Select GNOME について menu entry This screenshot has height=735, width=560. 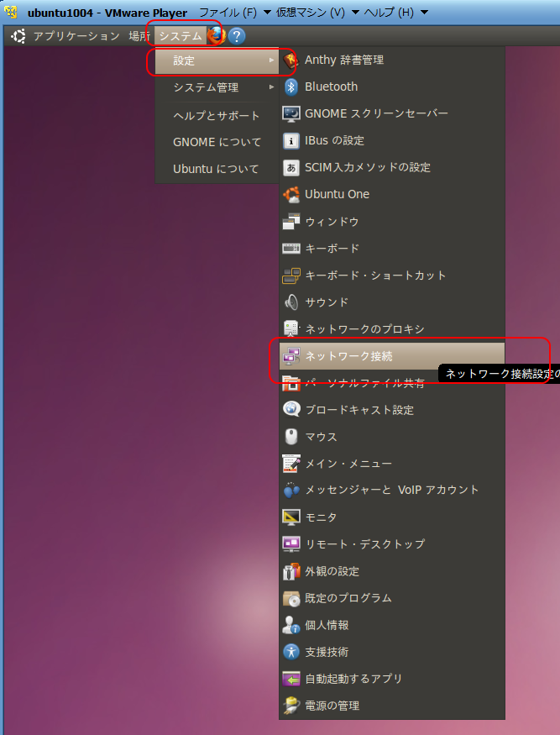pyautogui.click(x=217, y=142)
